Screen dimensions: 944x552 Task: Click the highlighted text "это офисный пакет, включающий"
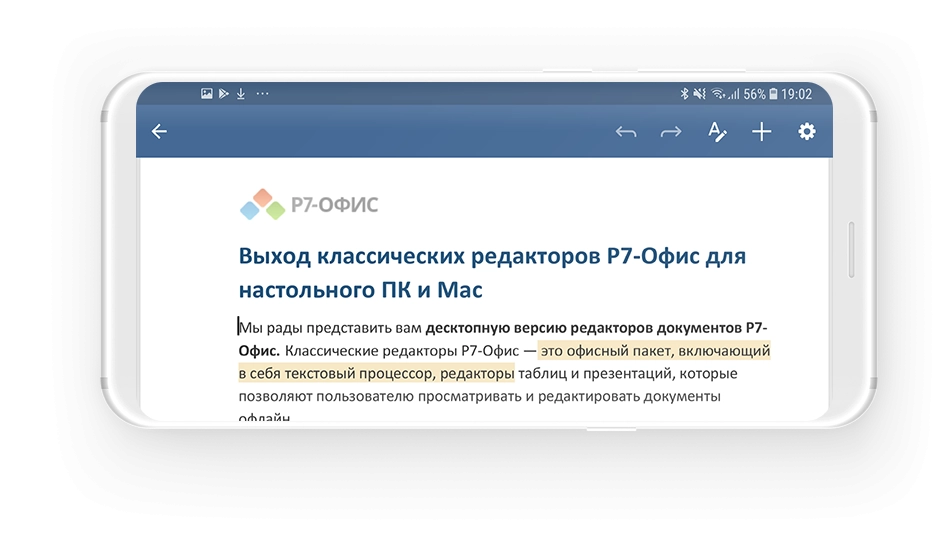tap(655, 351)
